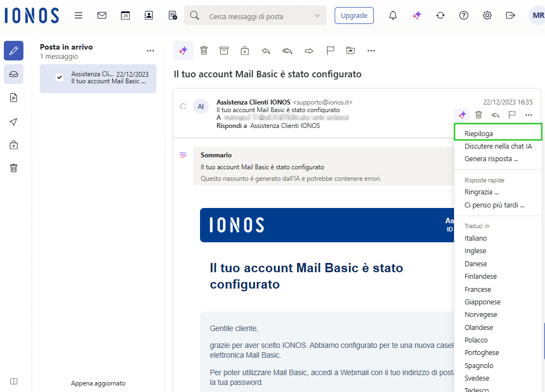545x392 pixels.
Task: Uncheck the selected Assistenza Clienti message checkbox
Action: (x=59, y=77)
